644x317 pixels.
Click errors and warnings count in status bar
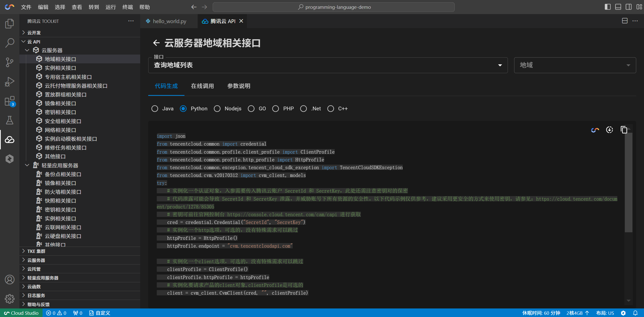(x=56, y=313)
